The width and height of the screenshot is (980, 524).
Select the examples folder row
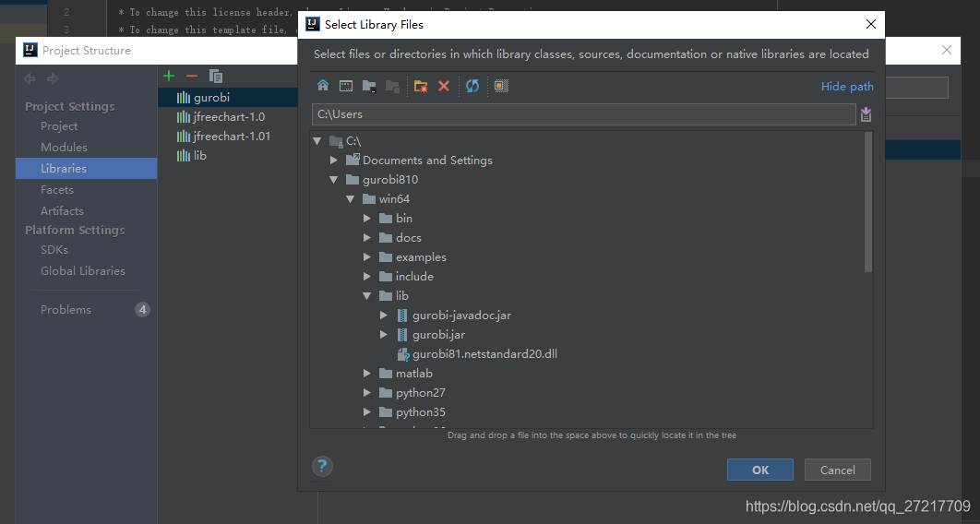pos(421,257)
